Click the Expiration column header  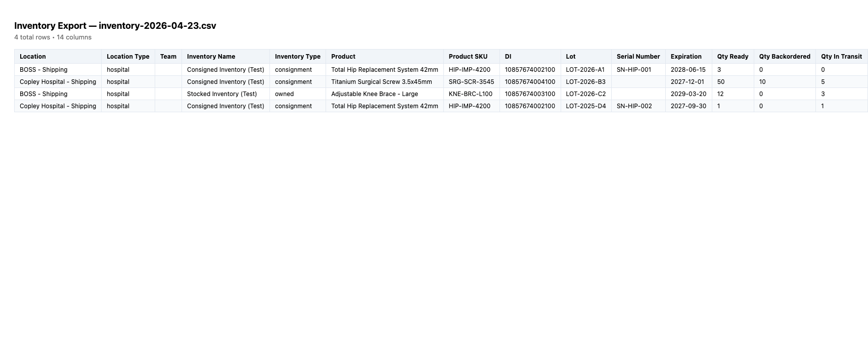pos(689,57)
